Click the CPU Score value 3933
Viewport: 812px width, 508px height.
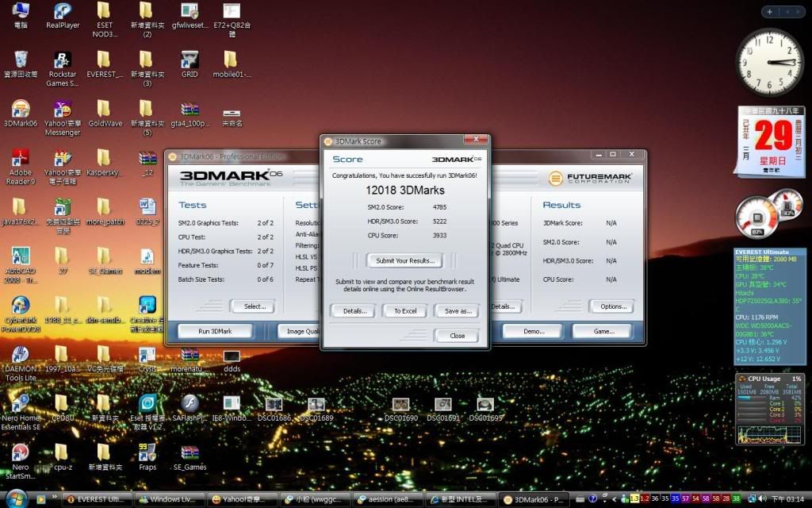[x=439, y=235]
